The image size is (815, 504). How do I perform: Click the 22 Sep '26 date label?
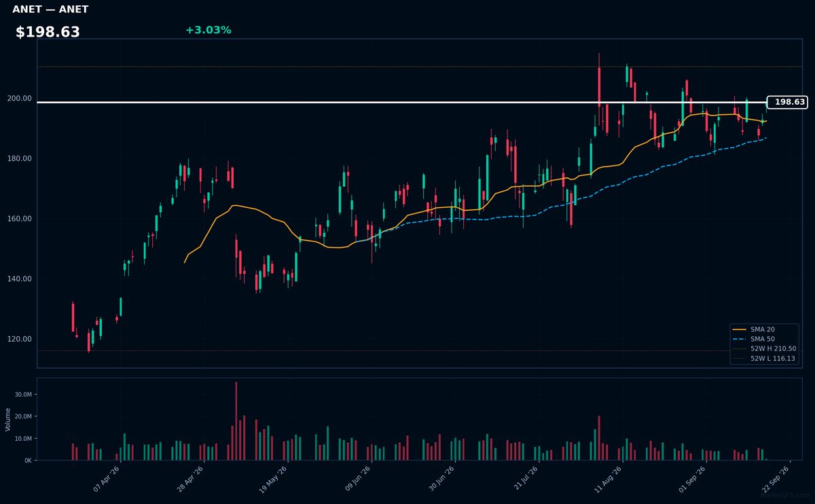[x=776, y=478]
